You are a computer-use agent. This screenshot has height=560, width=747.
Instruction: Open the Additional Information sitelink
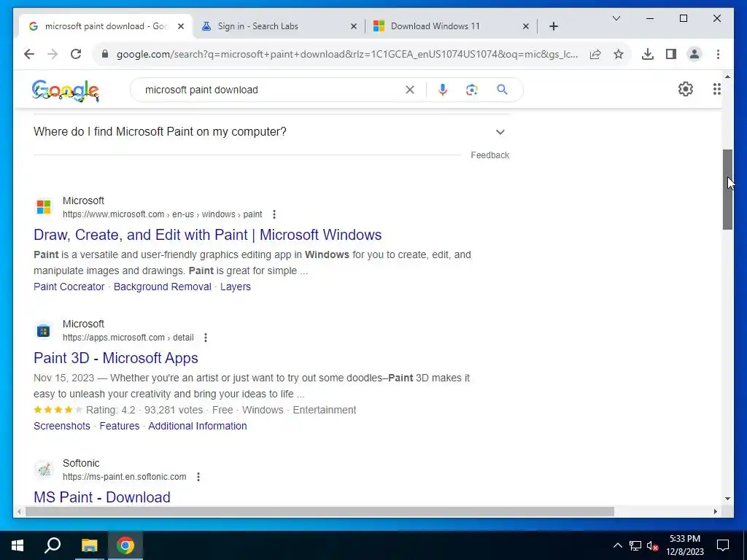click(198, 426)
